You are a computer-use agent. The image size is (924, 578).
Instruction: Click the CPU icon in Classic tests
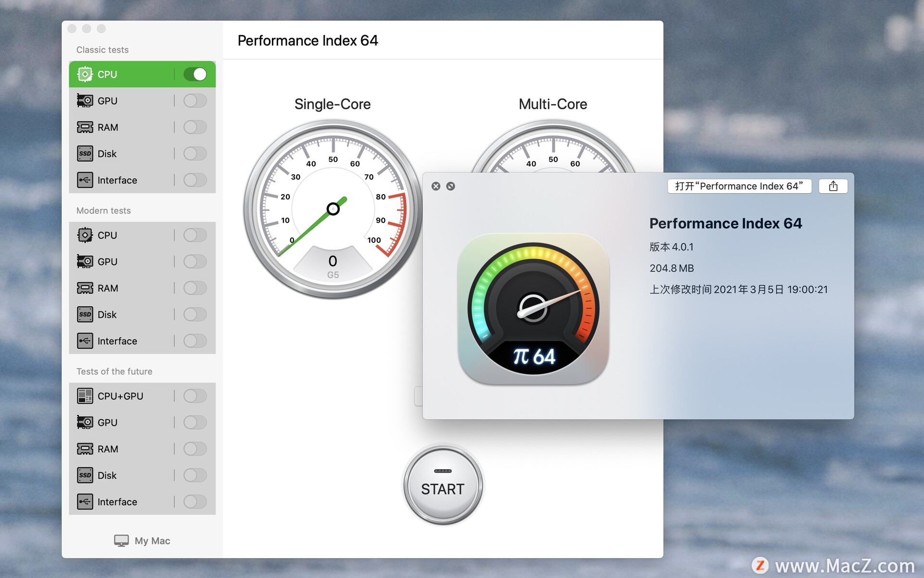[x=85, y=74]
